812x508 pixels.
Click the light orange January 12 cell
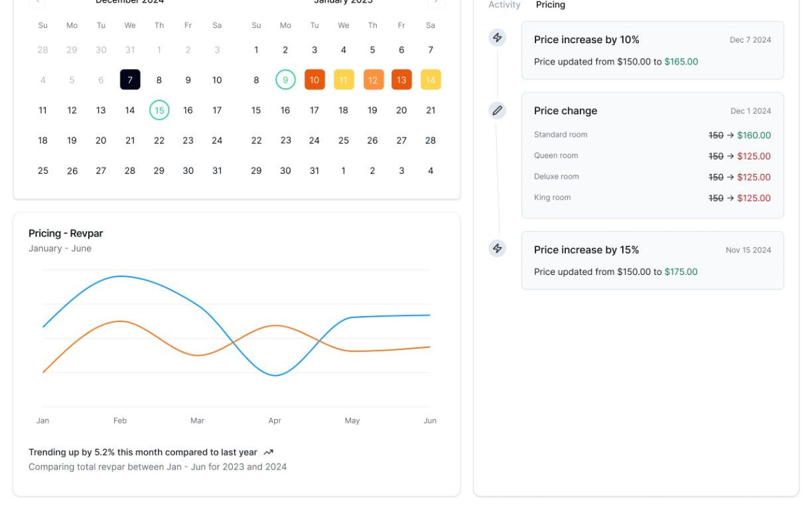coord(373,80)
